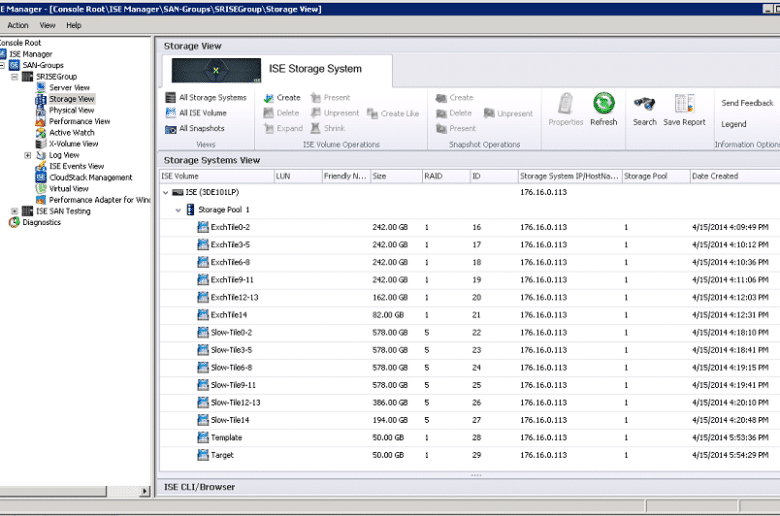
Task: Collapse the ISE (3DE101LP) row
Action: (166, 192)
